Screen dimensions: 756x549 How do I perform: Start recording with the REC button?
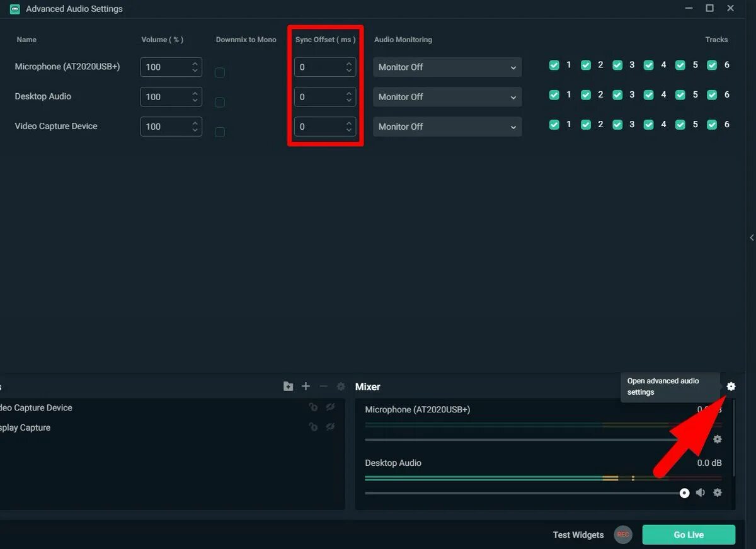point(623,535)
